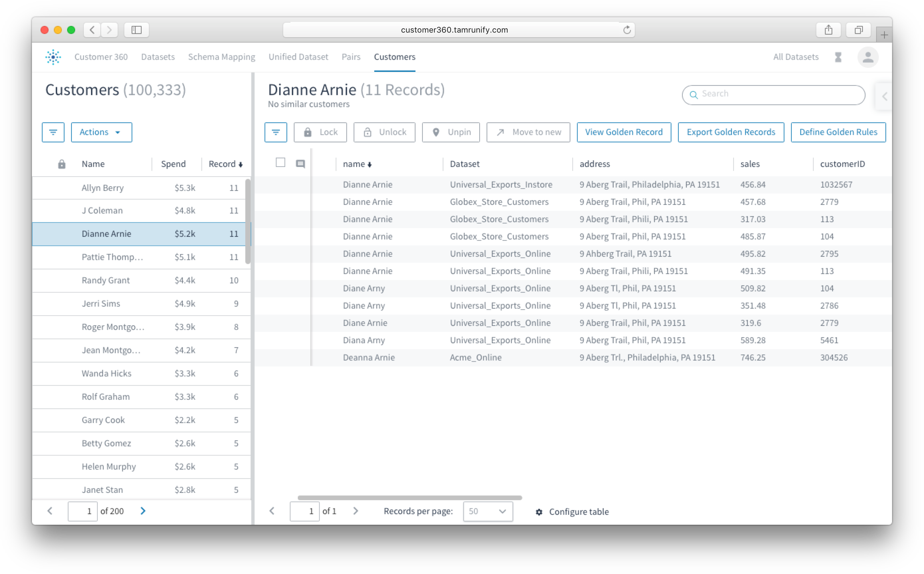This screenshot has width=924, height=574.
Task: Open the filter icon above the records table
Action: tap(276, 132)
